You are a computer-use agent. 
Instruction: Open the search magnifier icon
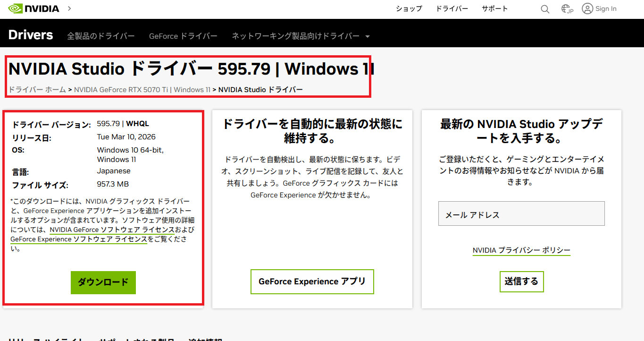click(545, 9)
